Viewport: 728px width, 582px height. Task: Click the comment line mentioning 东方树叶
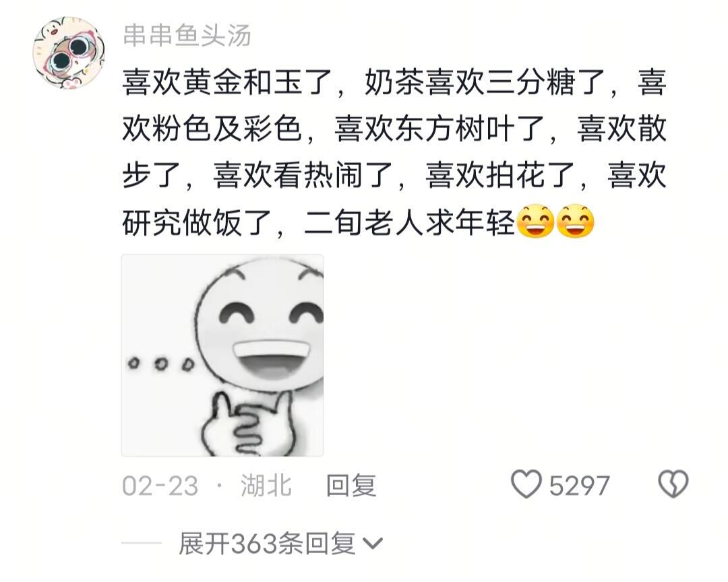[x=394, y=129]
